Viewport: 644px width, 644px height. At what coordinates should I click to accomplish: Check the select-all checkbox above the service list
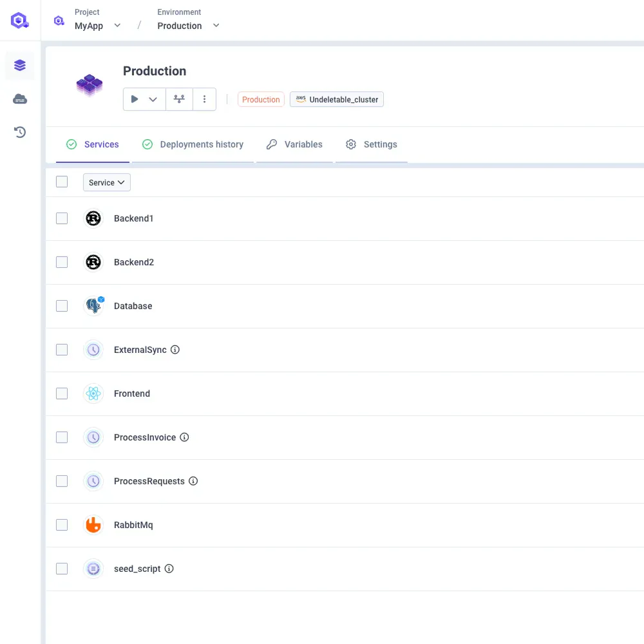[x=62, y=182]
